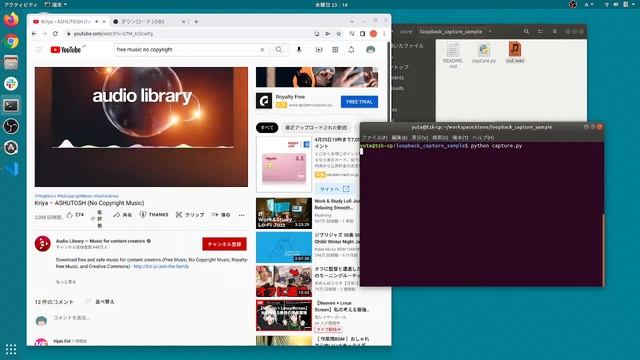Image resolution: width=640 pixels, height=360 pixels.
Task: Open terminal 表示 menu
Action: (x=420, y=138)
